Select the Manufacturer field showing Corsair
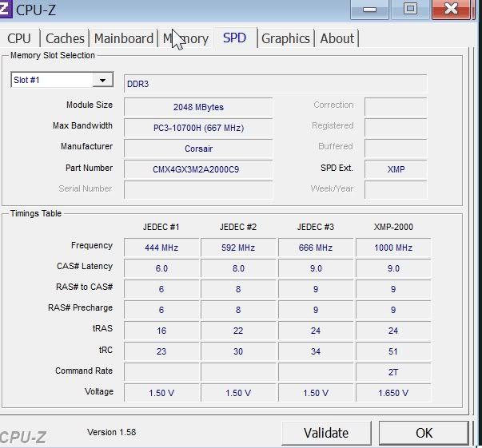This screenshot has width=482, height=448. (198, 149)
